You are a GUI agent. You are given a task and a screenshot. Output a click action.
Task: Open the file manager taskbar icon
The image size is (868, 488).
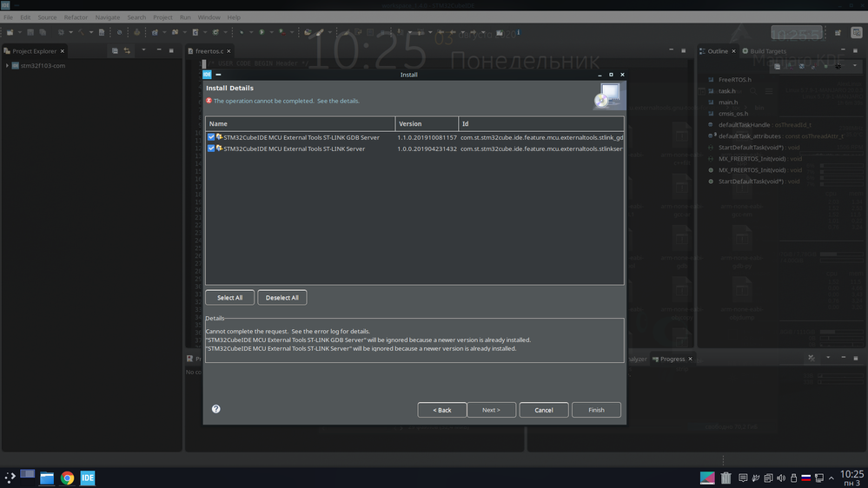[x=47, y=478]
